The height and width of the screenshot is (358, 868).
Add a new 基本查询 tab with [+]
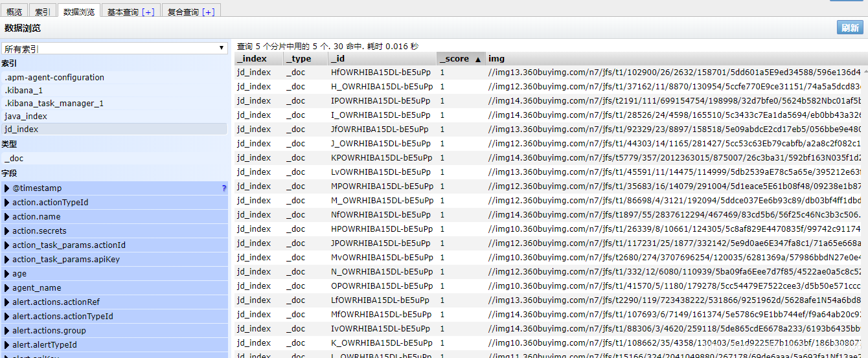click(148, 12)
